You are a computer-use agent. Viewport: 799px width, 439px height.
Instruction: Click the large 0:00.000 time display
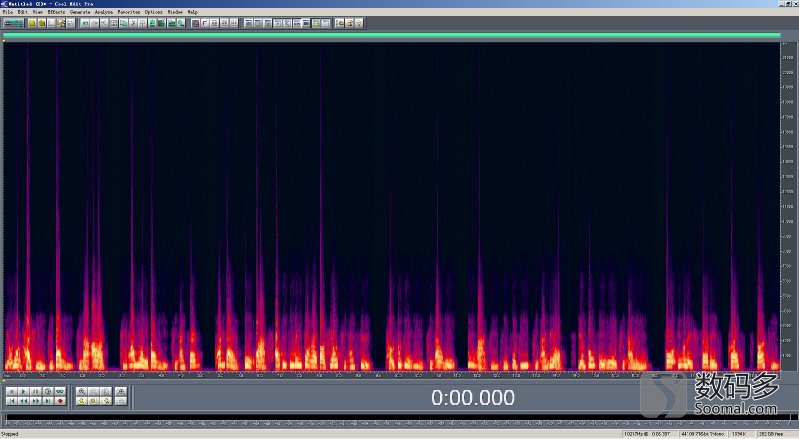(473, 397)
